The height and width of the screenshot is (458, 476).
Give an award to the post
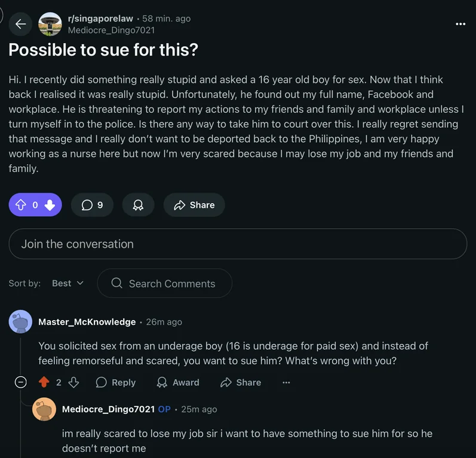click(x=138, y=205)
